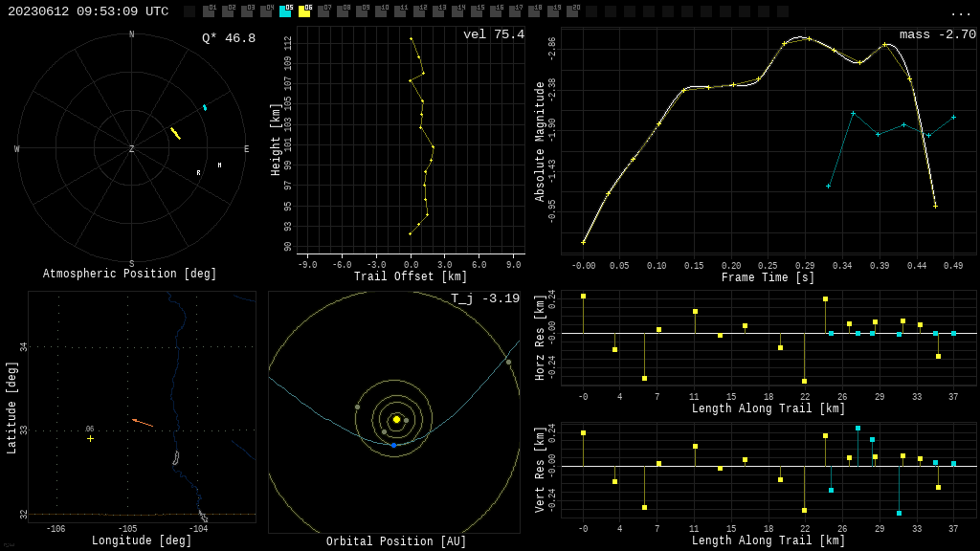Toggle the station 01 square
Viewport: 980px width, 551px height.
coord(209,11)
